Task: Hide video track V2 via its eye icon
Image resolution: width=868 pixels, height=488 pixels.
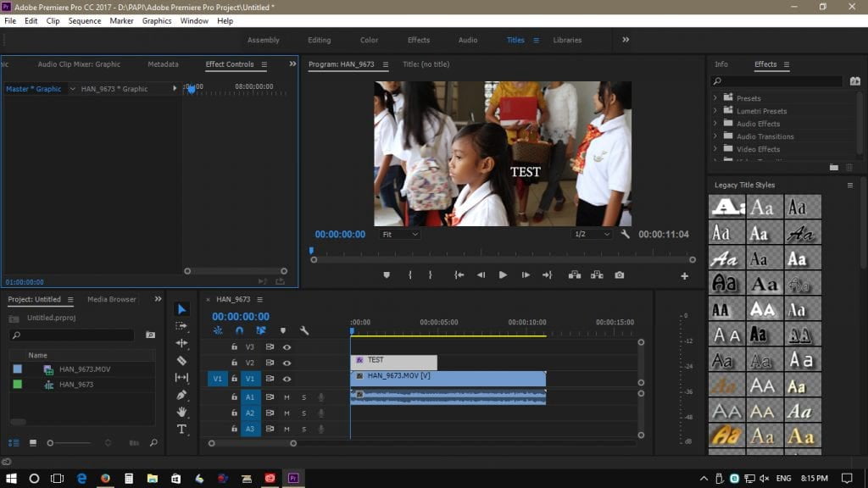Action: pyautogui.click(x=287, y=364)
